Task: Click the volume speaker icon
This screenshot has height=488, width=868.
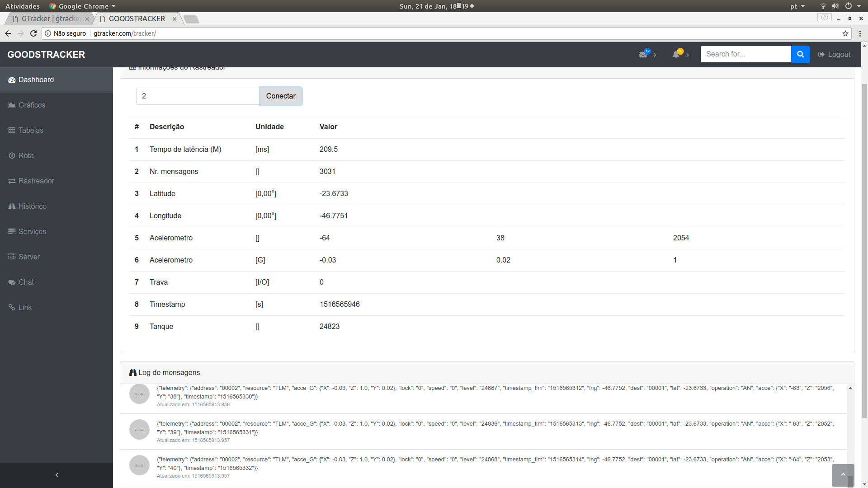Action: coord(835,6)
